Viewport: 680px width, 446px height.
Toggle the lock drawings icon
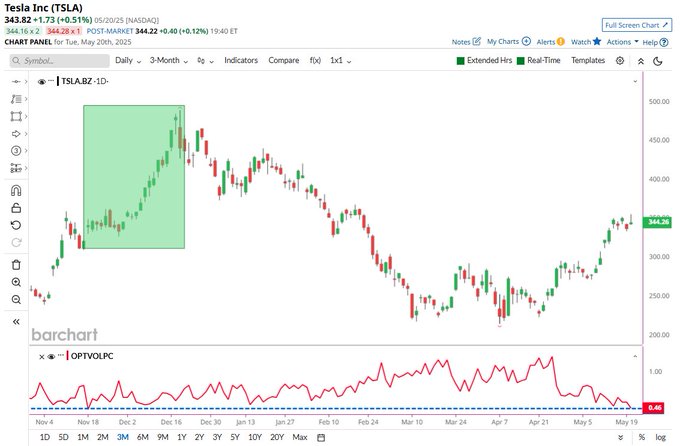pyautogui.click(x=16, y=208)
